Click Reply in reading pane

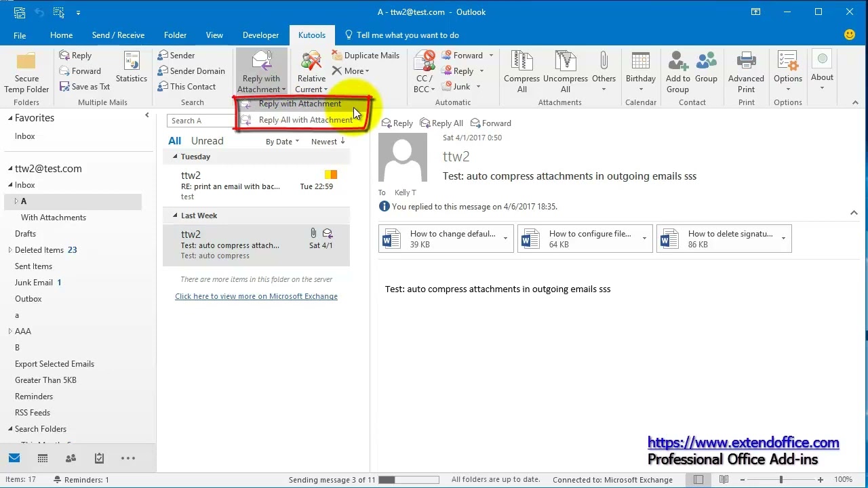click(x=397, y=123)
